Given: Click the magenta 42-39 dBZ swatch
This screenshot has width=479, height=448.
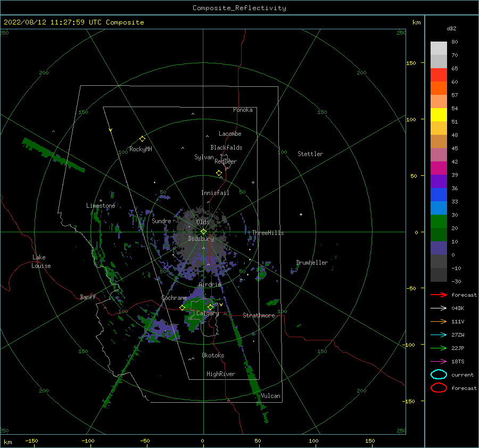Looking at the screenshot, I should [439, 168].
